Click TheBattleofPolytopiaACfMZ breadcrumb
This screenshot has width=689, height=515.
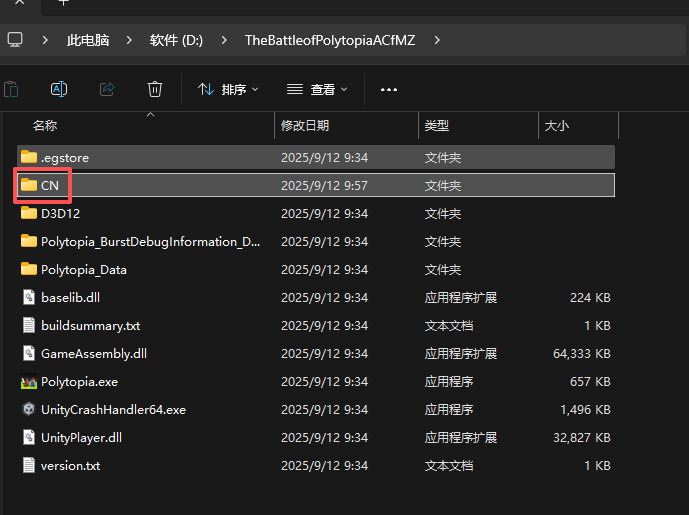(x=330, y=40)
